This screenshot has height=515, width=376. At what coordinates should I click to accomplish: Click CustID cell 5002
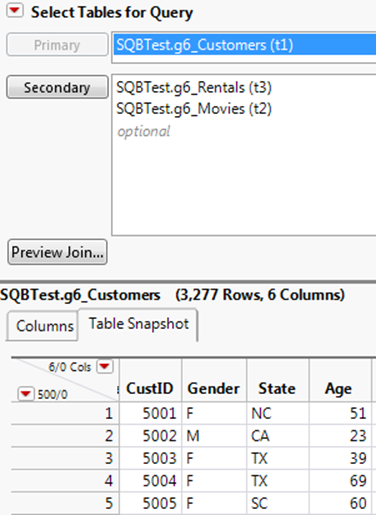click(x=150, y=436)
